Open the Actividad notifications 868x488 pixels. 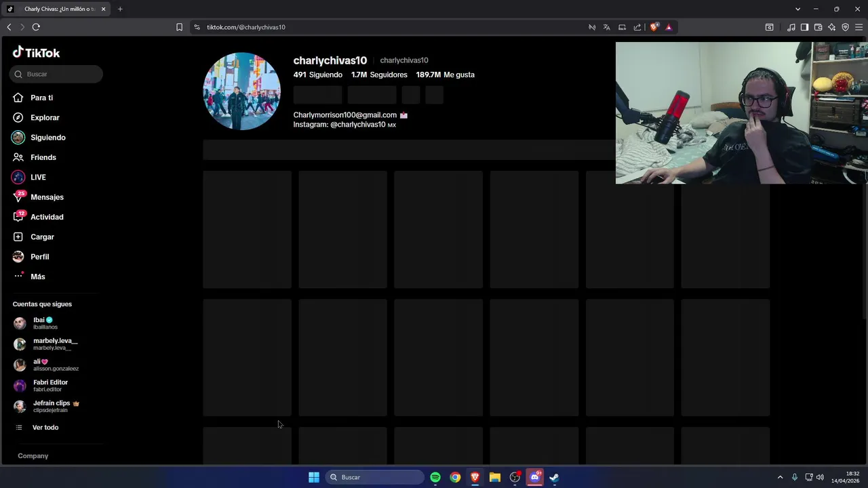(47, 217)
